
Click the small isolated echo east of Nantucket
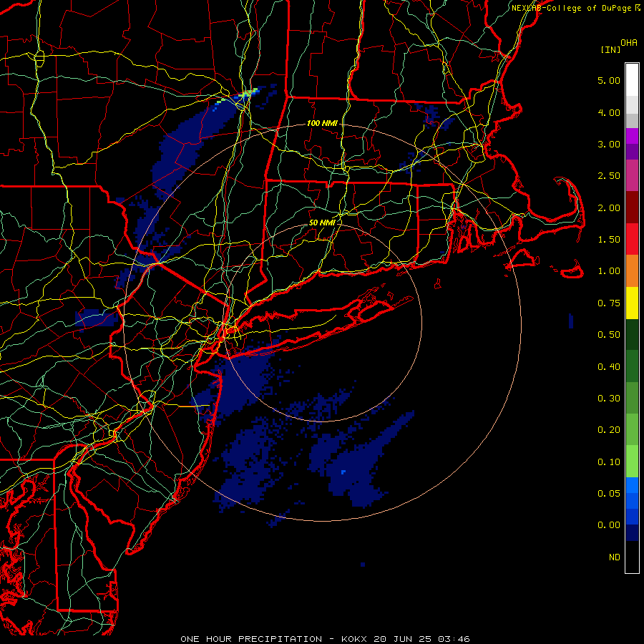pos(571,321)
